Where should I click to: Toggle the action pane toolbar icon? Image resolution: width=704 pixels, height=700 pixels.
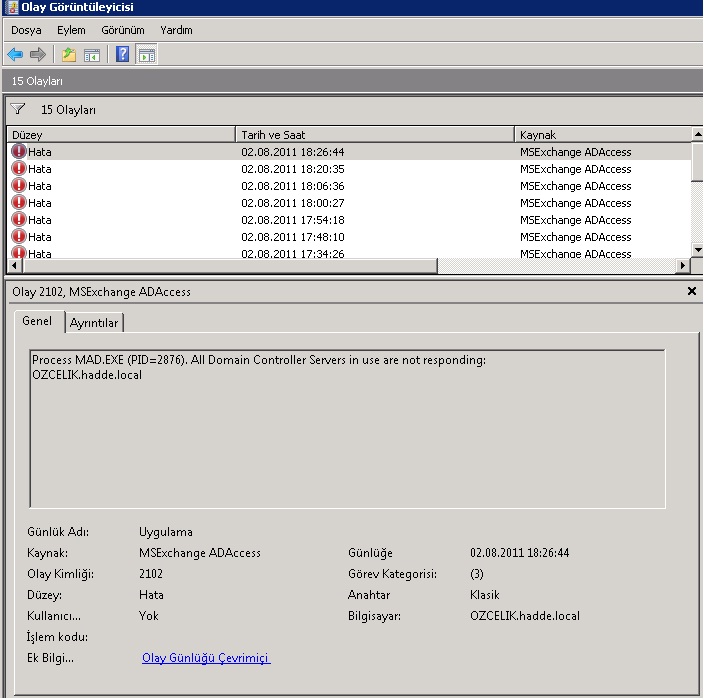[146, 55]
